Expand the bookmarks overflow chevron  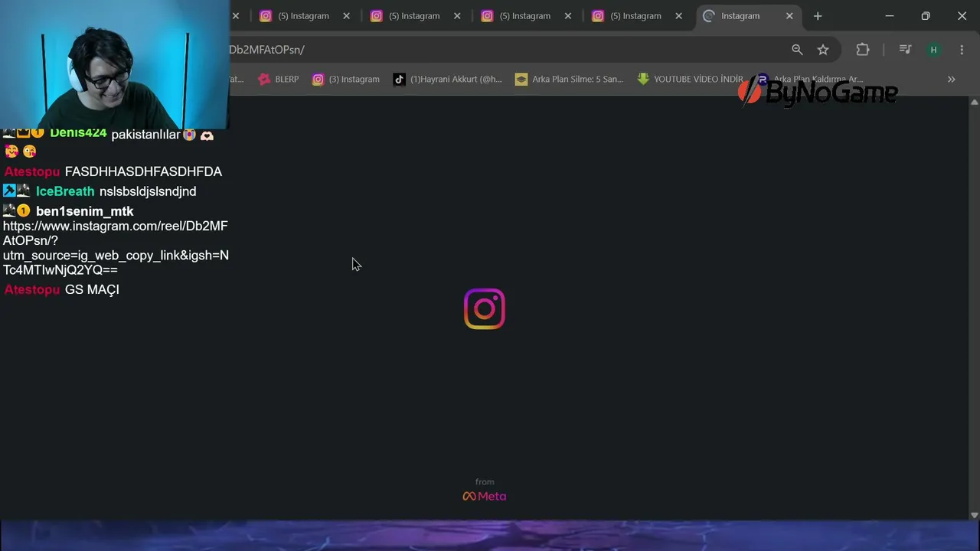click(x=951, y=79)
